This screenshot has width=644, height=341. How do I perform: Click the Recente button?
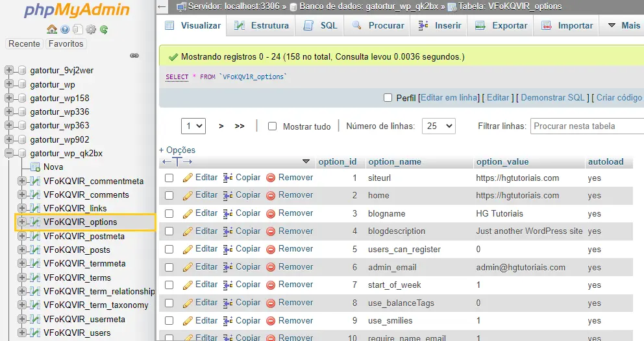tap(24, 44)
